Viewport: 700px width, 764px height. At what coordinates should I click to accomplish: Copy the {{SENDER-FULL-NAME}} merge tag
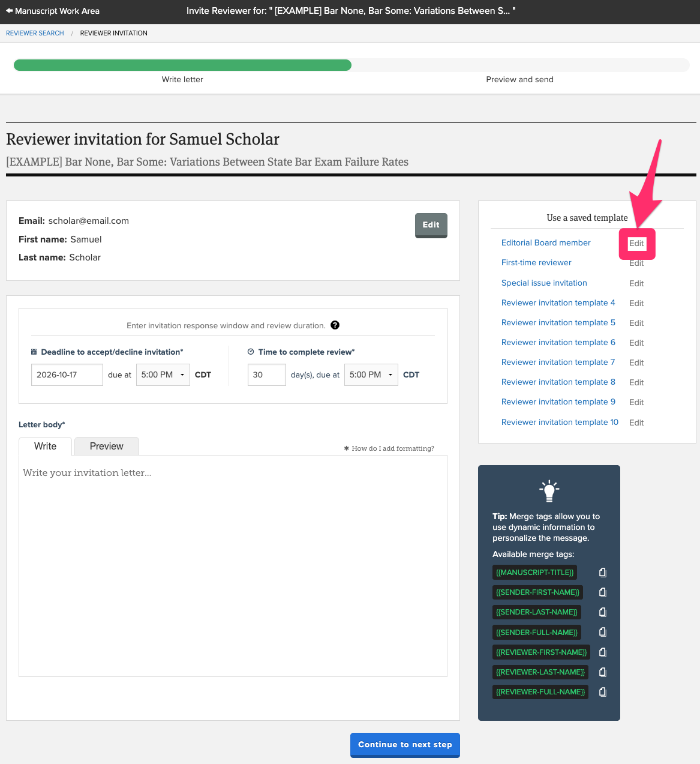pyautogui.click(x=603, y=632)
